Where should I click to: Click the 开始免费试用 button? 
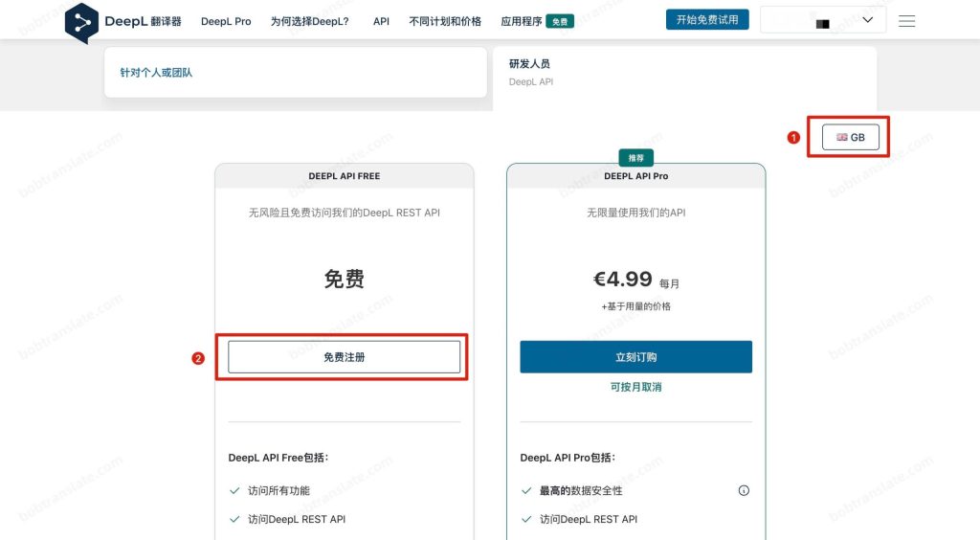coord(706,20)
